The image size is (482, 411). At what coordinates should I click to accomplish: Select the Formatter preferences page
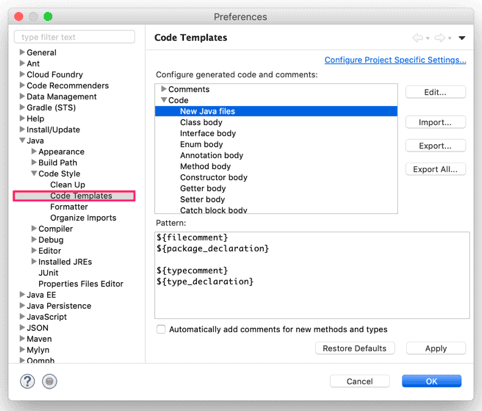(x=69, y=207)
